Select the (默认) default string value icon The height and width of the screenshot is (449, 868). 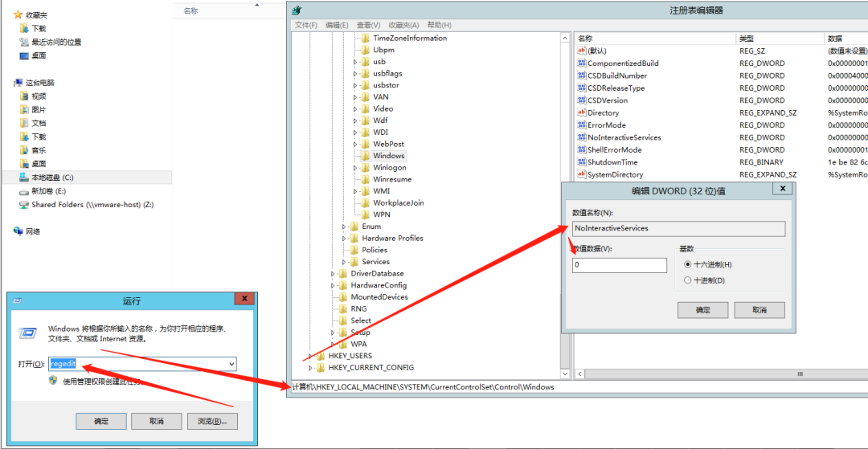point(582,51)
